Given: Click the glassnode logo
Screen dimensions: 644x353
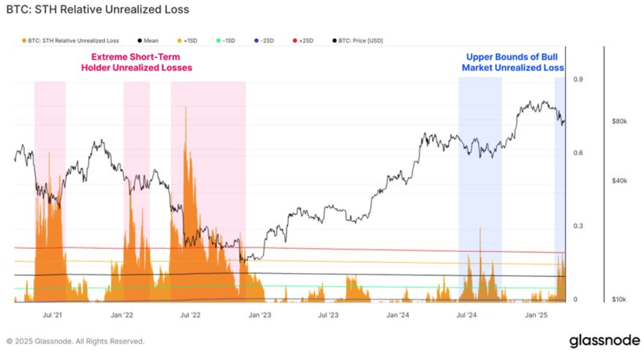Looking at the screenshot, I should (604, 341).
